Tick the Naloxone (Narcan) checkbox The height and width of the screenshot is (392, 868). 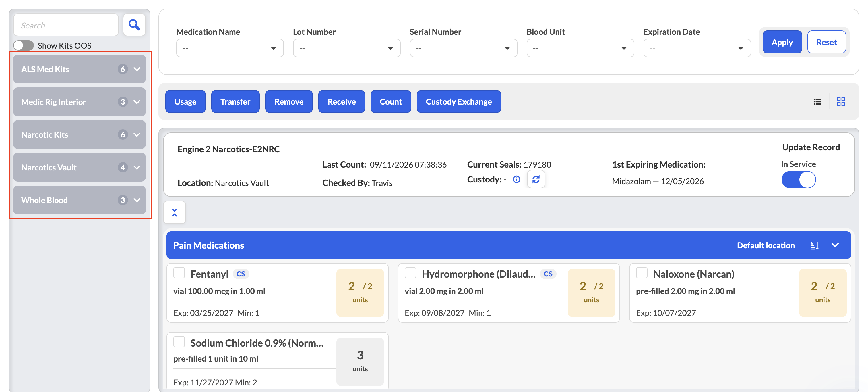tap(642, 272)
